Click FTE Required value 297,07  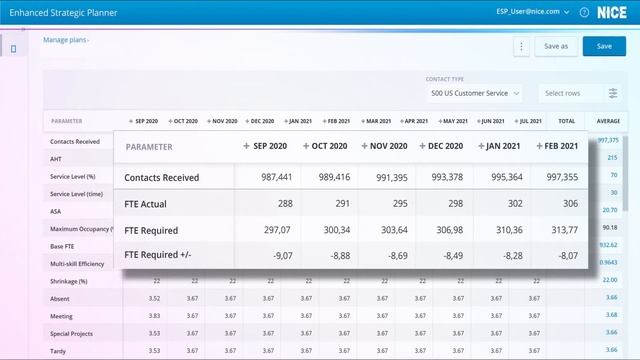[277, 230]
